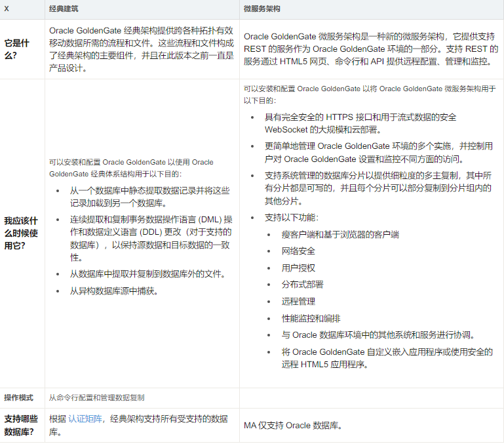Click the bullet 支持以下功能
Image resolution: width=504 pixels, height=444 pixels.
click(292, 218)
